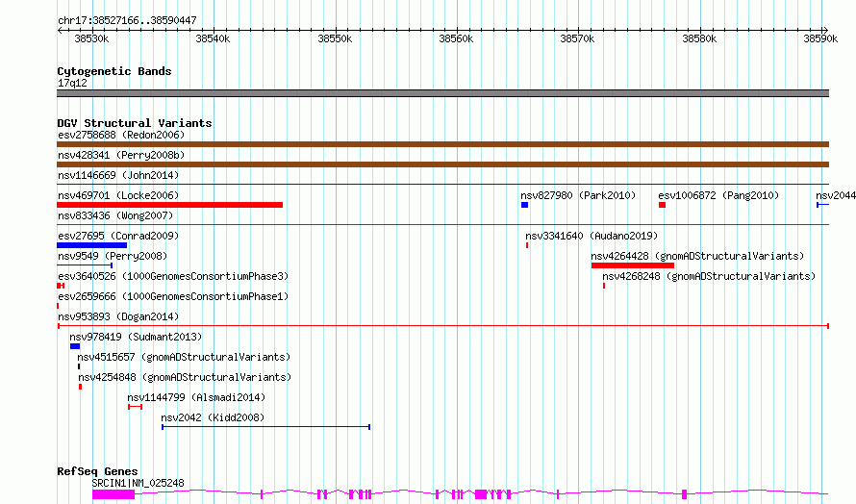Click the 38550k ruler tick label
856x504 pixels.
tap(335, 38)
